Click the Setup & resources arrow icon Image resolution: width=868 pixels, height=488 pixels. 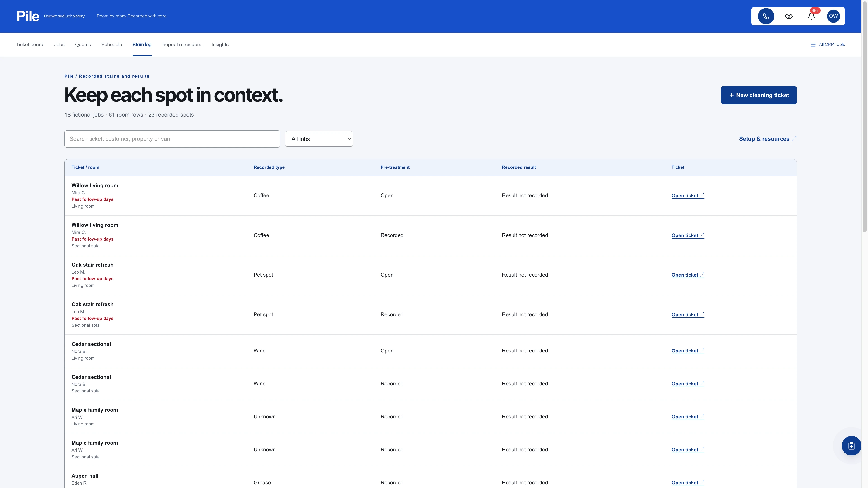794,138
